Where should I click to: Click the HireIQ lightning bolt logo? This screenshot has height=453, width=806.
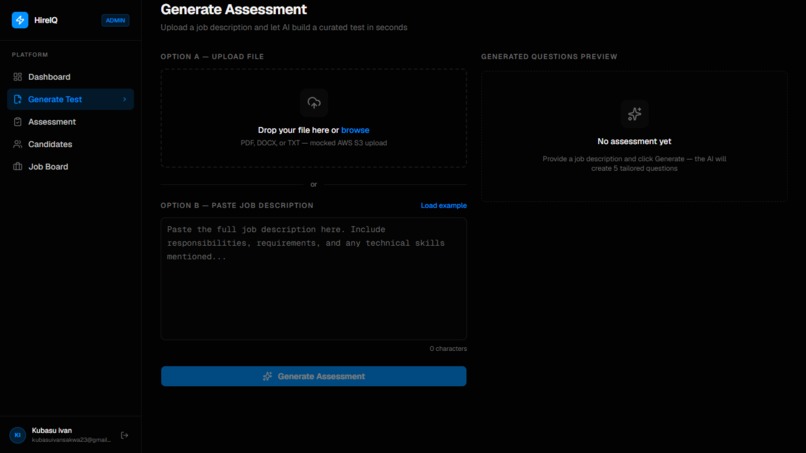[20, 20]
